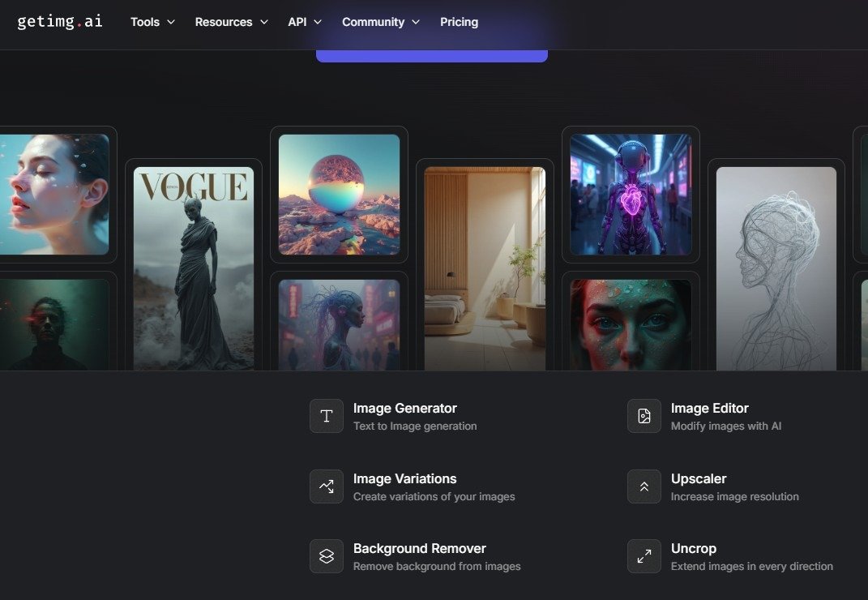Click 'Remove background from images' text

tap(438, 566)
